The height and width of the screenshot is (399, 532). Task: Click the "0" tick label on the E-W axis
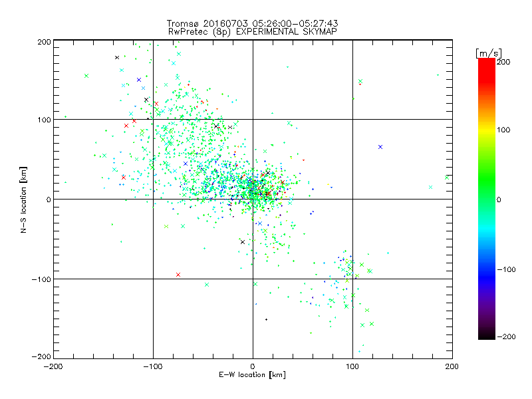pos(253,367)
